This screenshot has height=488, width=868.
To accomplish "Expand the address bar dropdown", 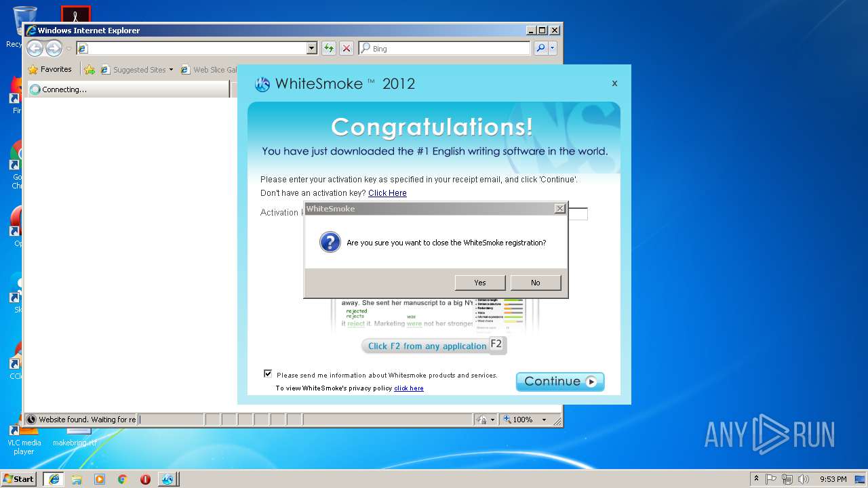I will pos(312,48).
